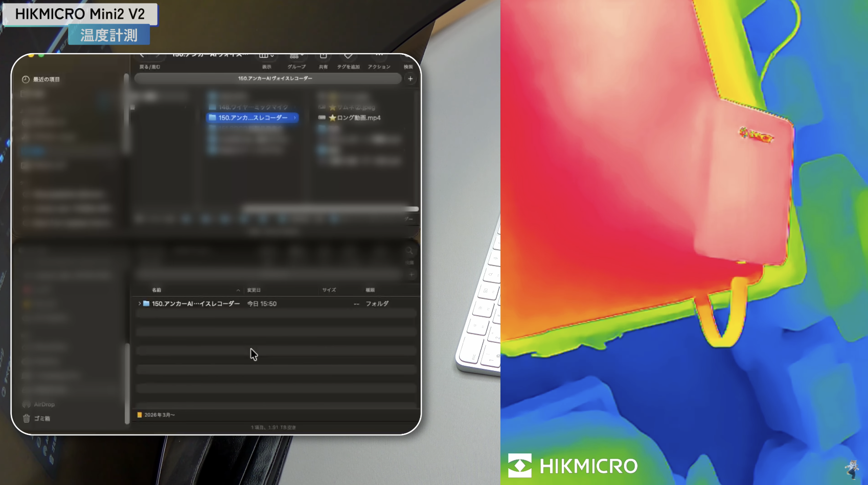This screenshot has width=868, height=485.
Task: Click 2026年3月〜 folder in path bar
Action: [159, 415]
